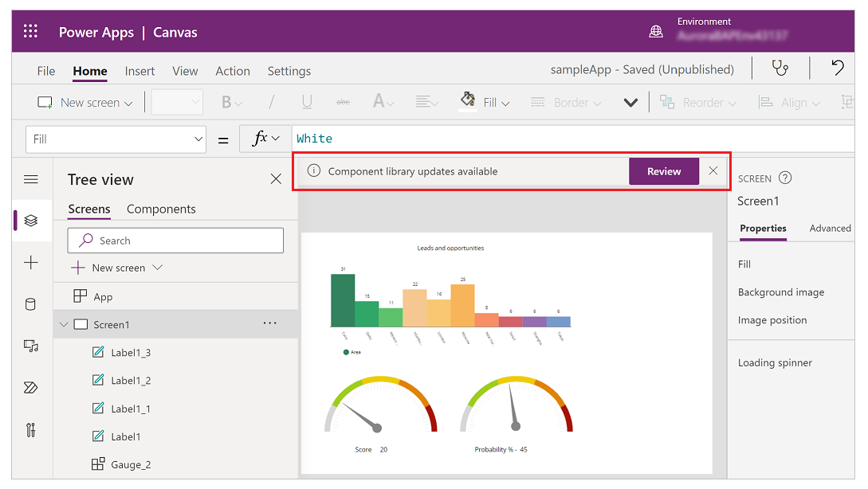
Task: Click New screen in Tree view
Action: pyautogui.click(x=116, y=268)
